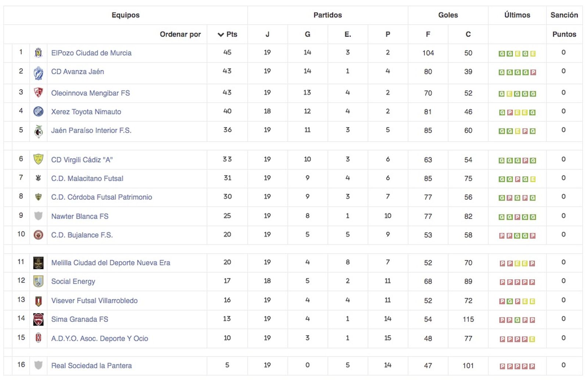Screen dimensions: 588x380
Task: Click the ElPozo Ciudad de Murcia team crest
Action: (39, 53)
